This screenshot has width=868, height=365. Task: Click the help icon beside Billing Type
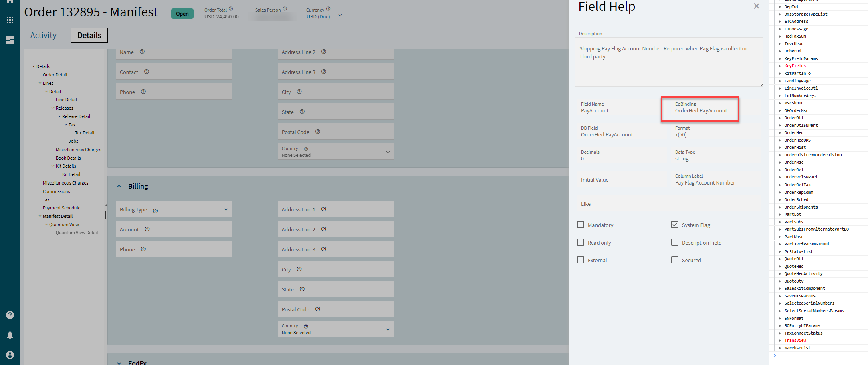[155, 210]
